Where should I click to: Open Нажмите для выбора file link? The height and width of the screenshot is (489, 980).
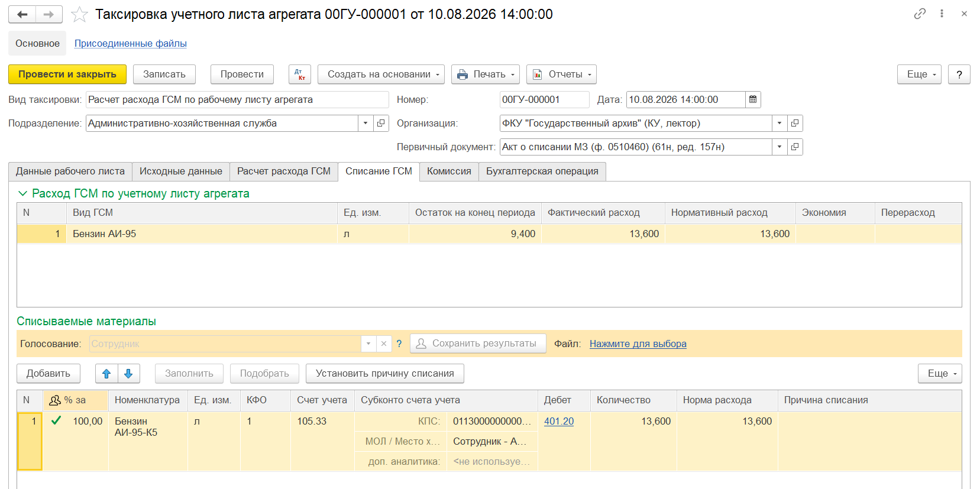click(x=638, y=344)
